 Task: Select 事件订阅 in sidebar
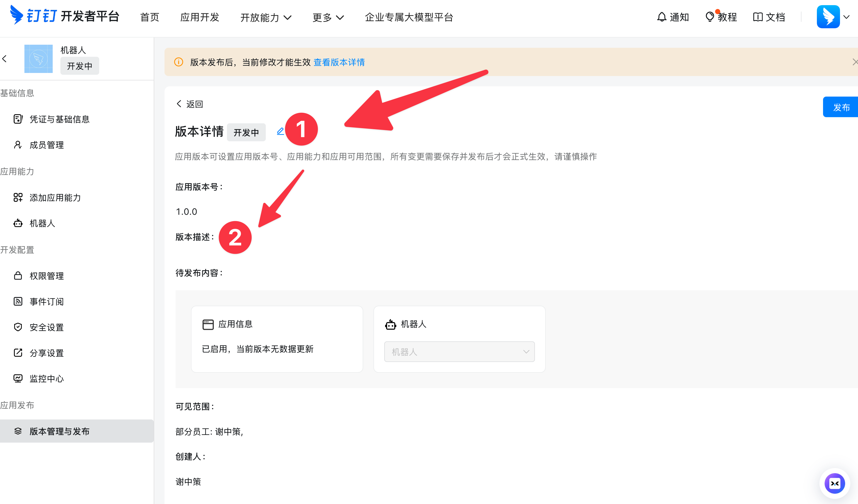click(47, 302)
